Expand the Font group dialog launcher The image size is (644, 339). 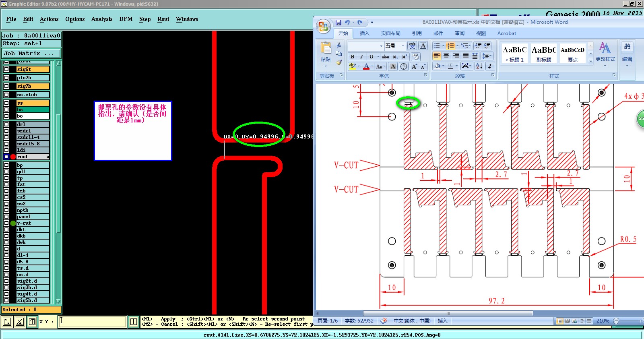click(426, 75)
